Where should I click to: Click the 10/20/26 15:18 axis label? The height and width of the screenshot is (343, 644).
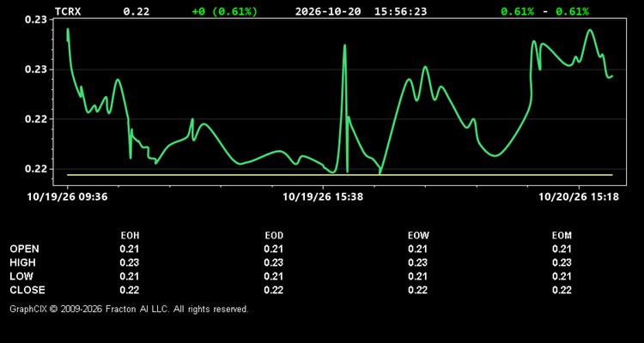click(x=579, y=197)
